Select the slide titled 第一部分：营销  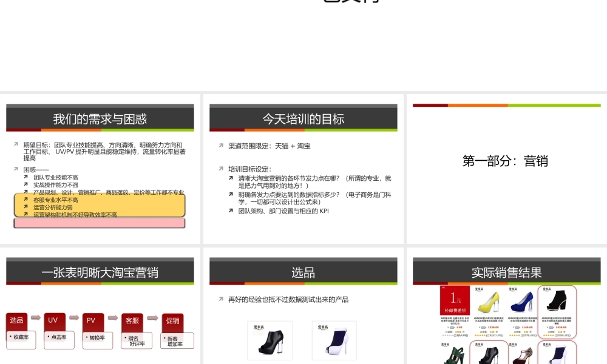point(505,161)
